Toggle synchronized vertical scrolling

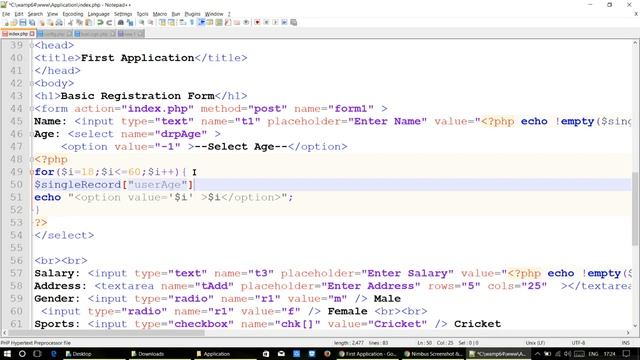click(x=163, y=22)
